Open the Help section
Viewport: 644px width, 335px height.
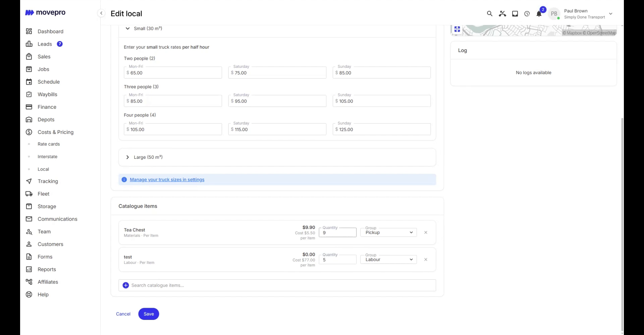pos(43,295)
